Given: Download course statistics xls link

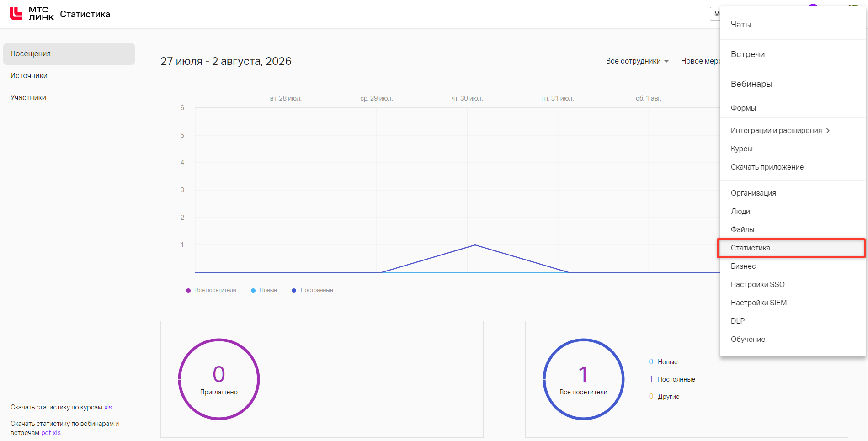Looking at the screenshot, I should tap(108, 407).
